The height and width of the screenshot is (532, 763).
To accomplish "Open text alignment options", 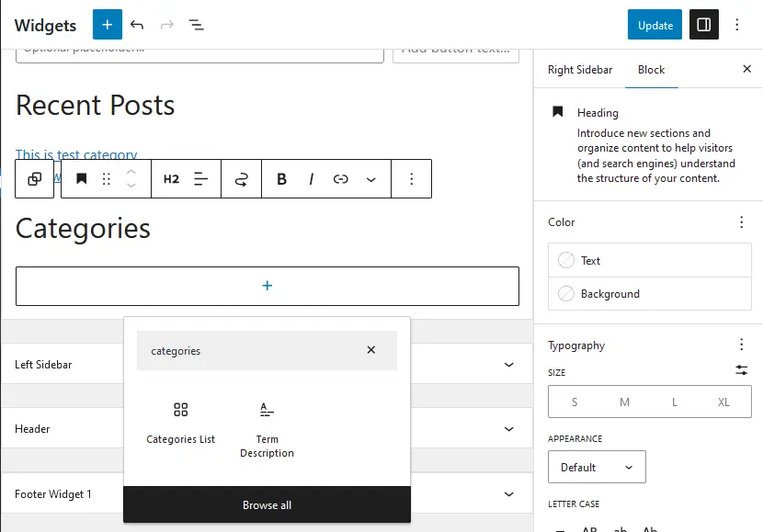I will (x=200, y=179).
